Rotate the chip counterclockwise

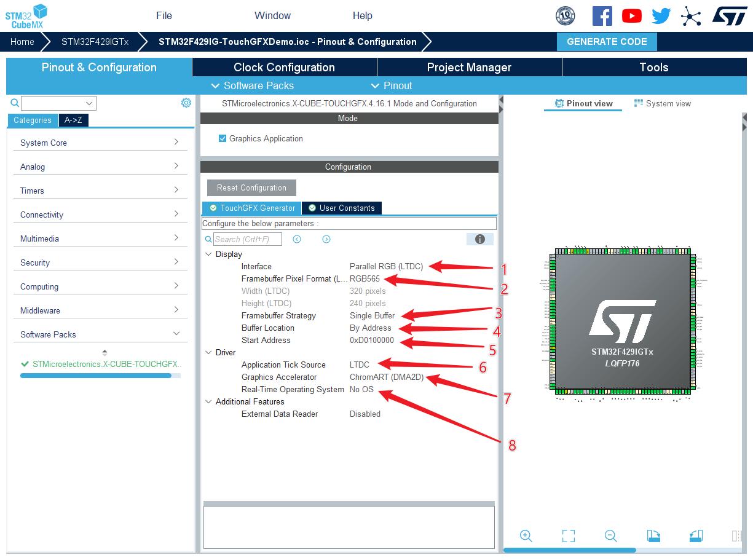pyautogui.click(x=696, y=536)
